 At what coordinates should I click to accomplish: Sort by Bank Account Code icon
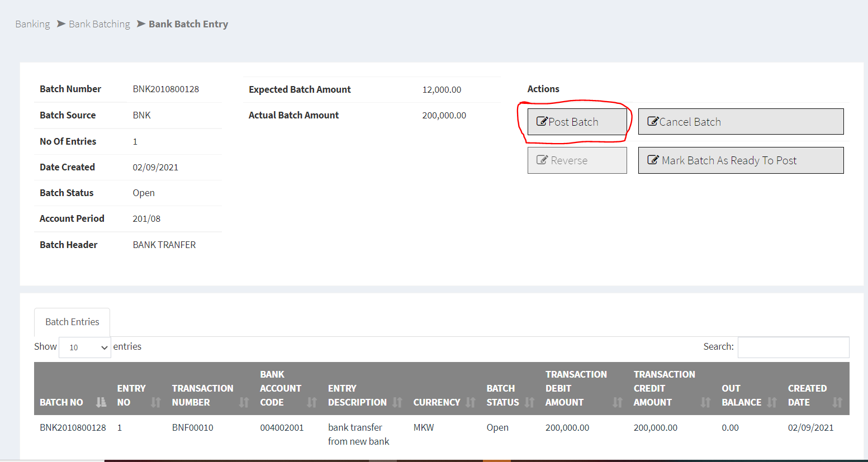pyautogui.click(x=312, y=402)
